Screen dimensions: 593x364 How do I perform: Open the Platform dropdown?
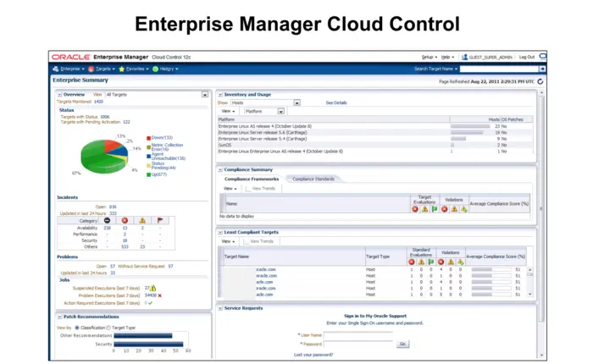[281, 112]
